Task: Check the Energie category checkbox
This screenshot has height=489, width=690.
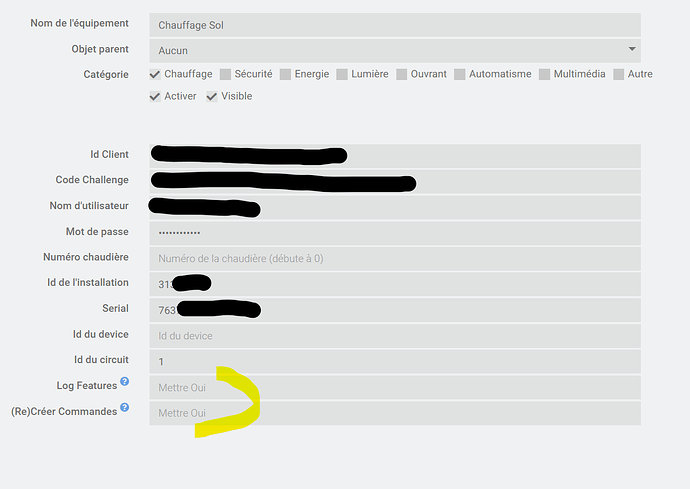Action: pos(285,74)
